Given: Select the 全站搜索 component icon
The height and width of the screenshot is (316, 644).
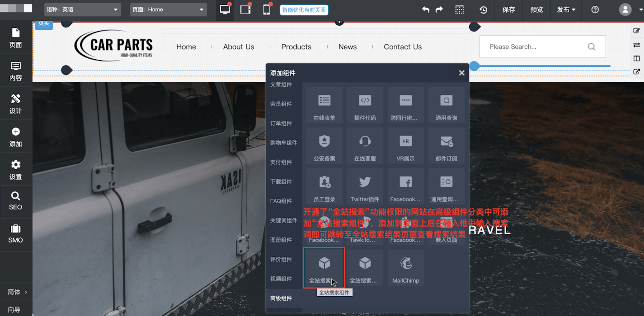Looking at the screenshot, I should [x=324, y=268].
